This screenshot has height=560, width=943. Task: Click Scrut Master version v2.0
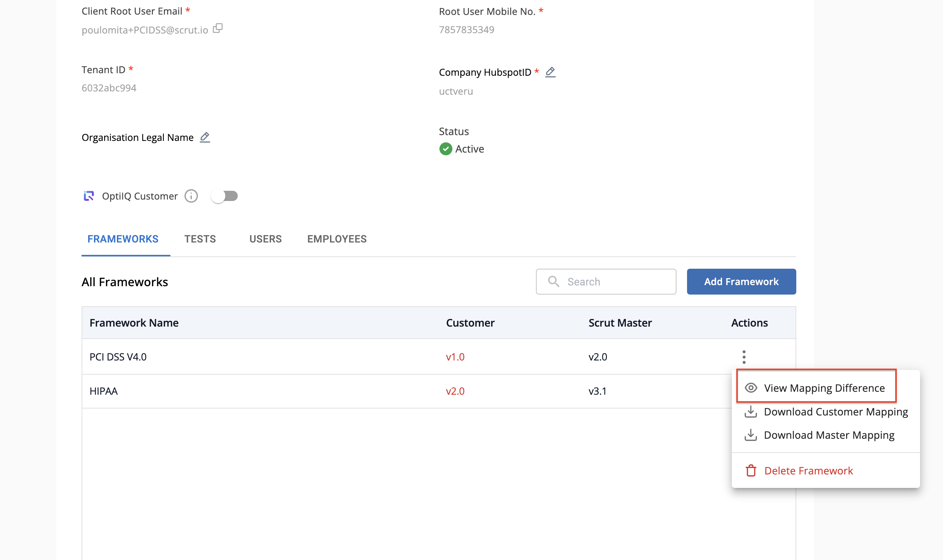click(597, 356)
